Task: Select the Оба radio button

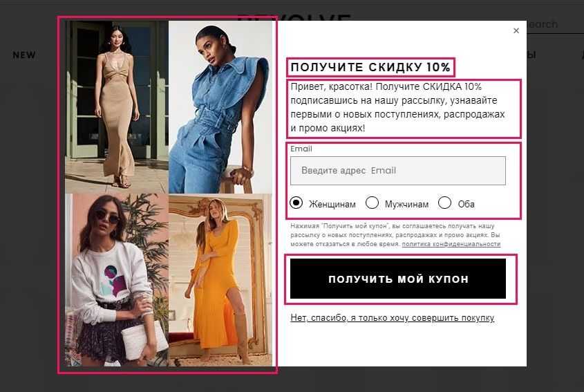Action: (444, 203)
